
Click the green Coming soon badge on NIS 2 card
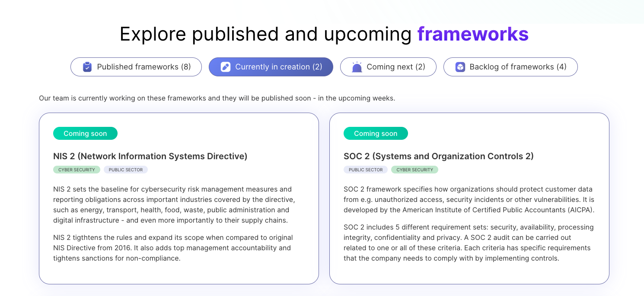85,133
